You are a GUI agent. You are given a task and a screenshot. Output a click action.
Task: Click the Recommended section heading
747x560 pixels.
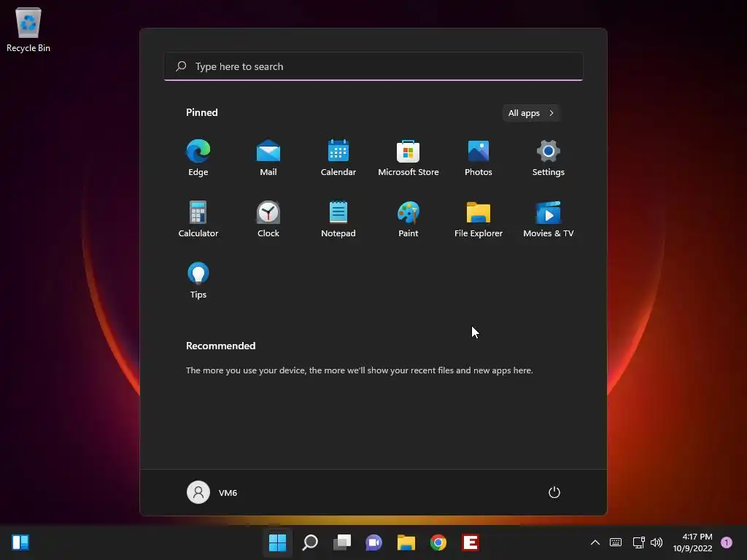click(220, 346)
